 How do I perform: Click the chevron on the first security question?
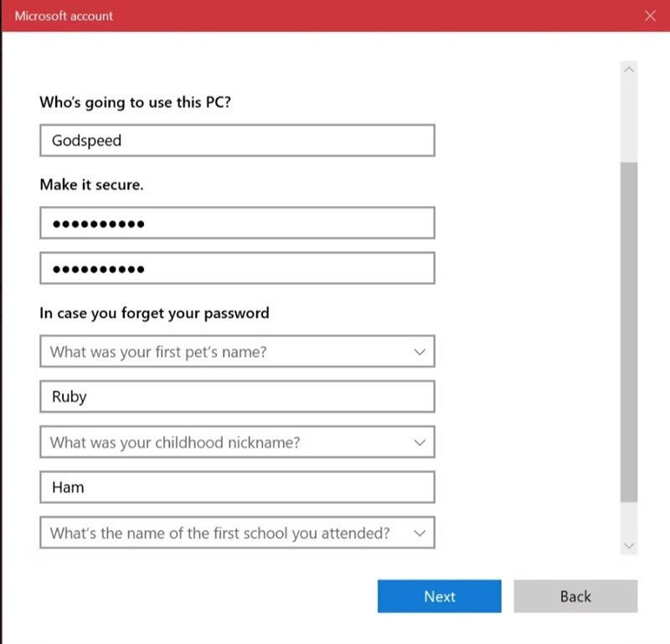(420, 352)
